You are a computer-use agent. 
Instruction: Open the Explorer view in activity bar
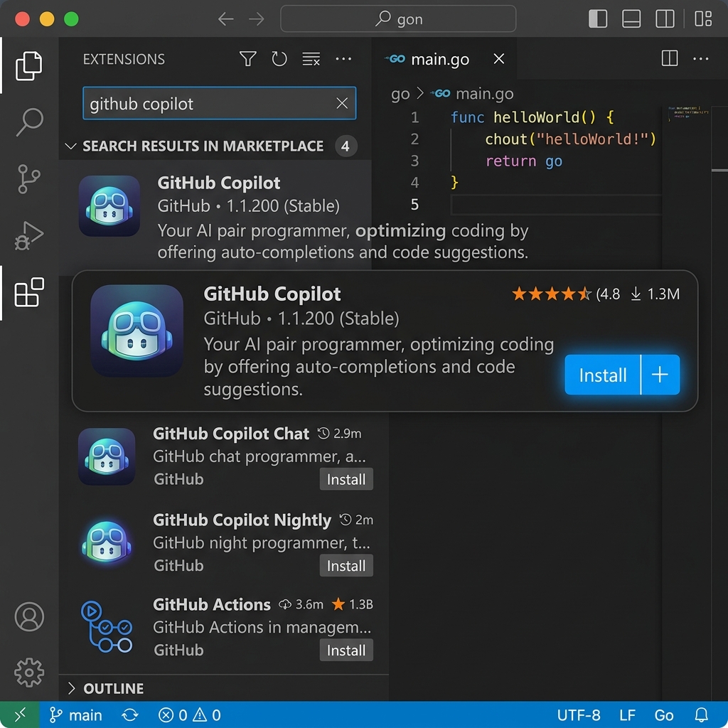coord(28,66)
